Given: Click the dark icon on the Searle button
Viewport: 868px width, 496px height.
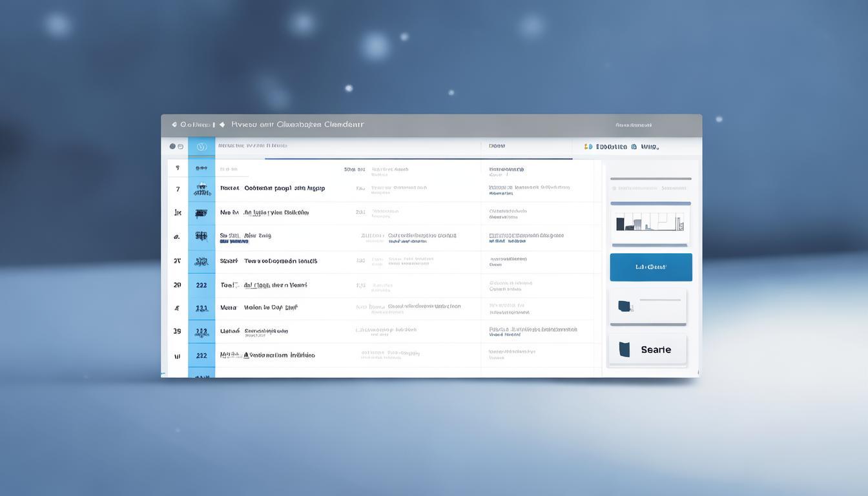Looking at the screenshot, I should pos(624,349).
